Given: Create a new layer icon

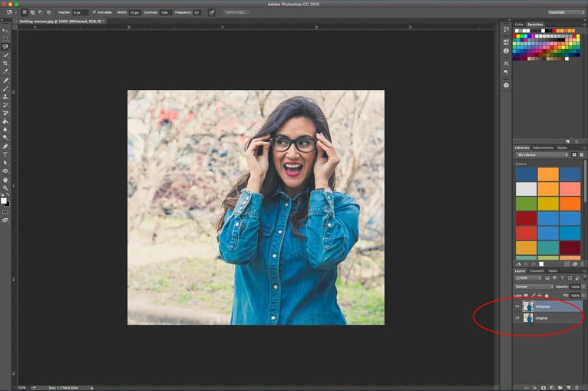Looking at the screenshot, I should coord(569,388).
